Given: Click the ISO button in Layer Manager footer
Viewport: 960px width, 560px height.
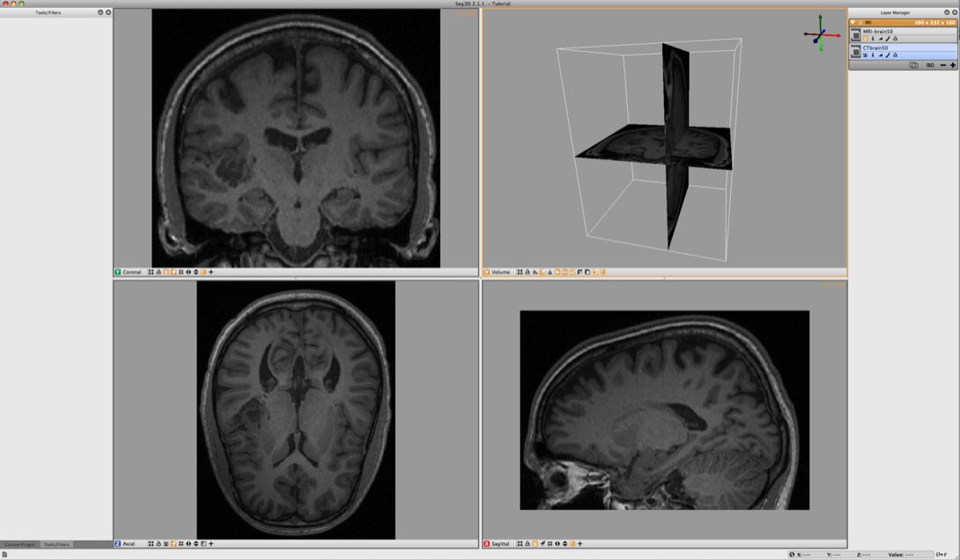Looking at the screenshot, I should [x=930, y=65].
